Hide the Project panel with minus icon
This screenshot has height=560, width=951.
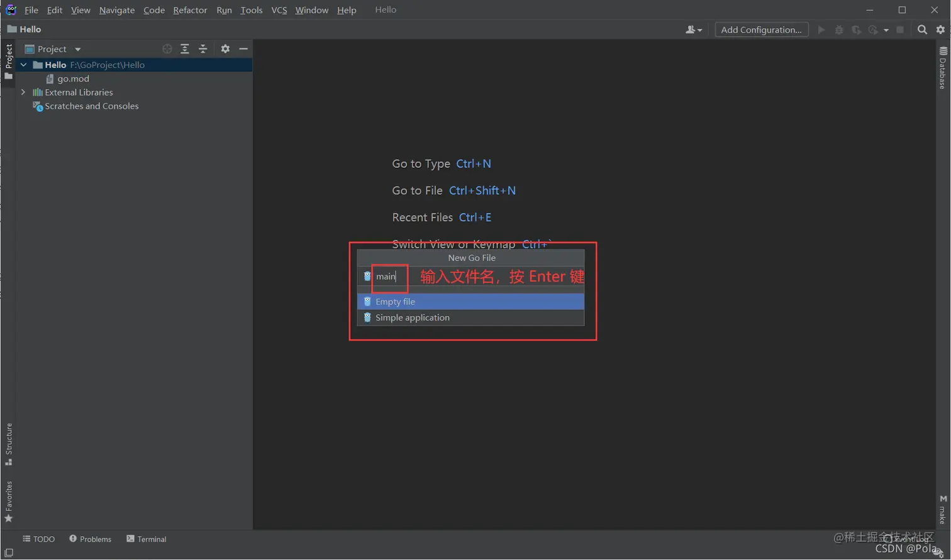[243, 49]
